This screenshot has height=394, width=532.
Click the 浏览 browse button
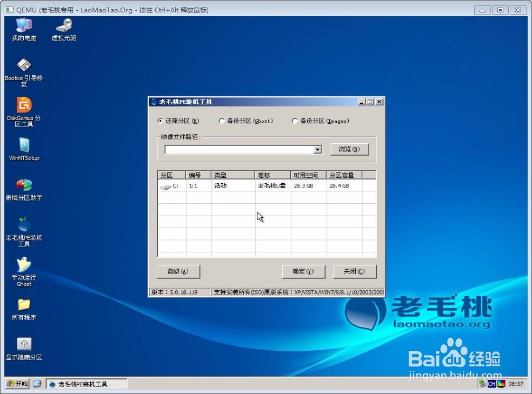pyautogui.click(x=348, y=149)
